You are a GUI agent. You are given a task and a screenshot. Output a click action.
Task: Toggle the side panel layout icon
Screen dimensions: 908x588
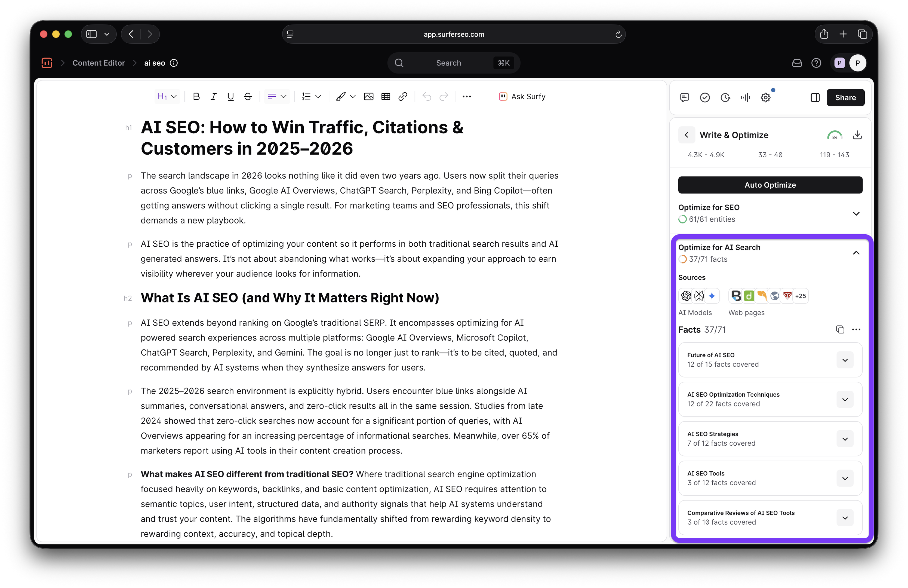coord(815,98)
